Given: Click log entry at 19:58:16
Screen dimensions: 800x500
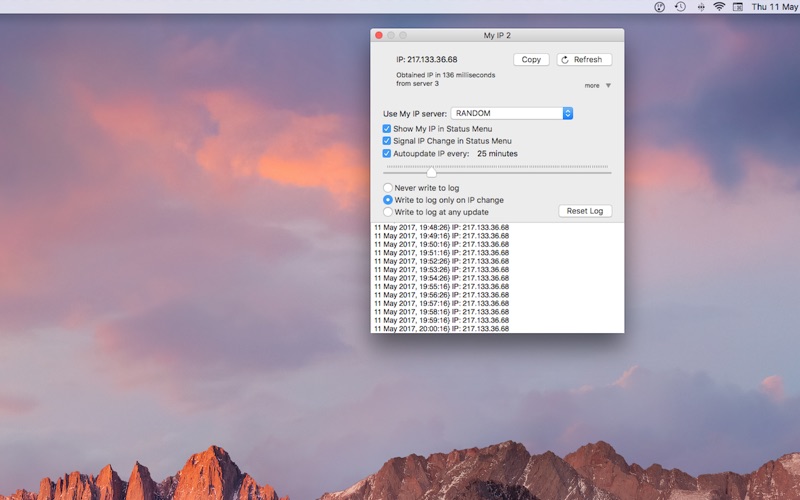Looking at the screenshot, I should [441, 312].
